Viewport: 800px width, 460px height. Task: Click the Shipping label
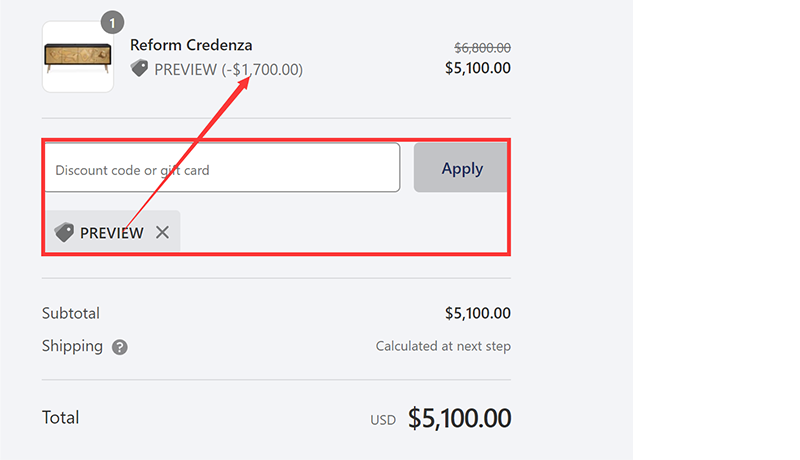[72, 346]
